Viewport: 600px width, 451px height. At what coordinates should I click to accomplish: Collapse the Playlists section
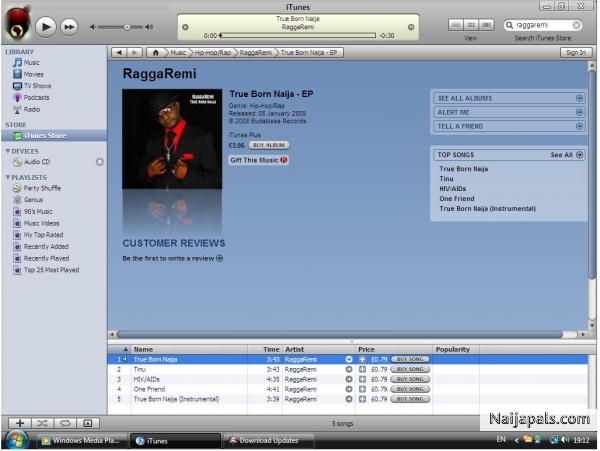8,177
